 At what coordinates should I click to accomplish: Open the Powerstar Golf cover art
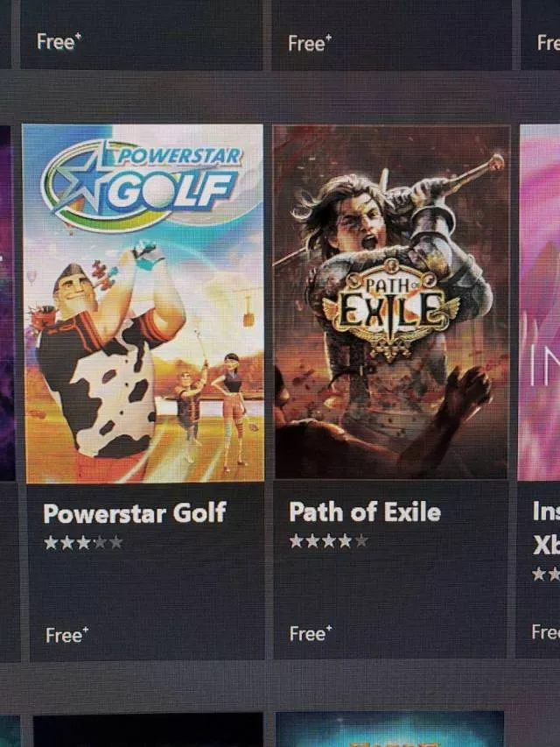click(143, 304)
